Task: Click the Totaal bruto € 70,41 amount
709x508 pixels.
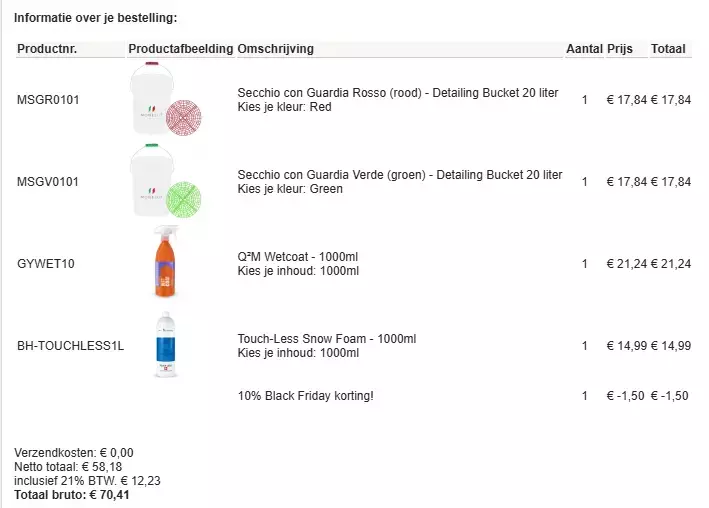Action: (x=71, y=494)
